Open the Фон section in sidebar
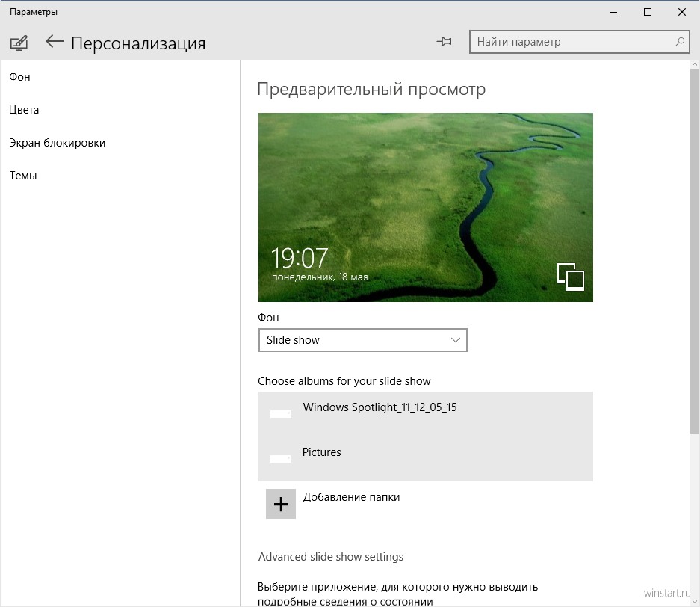 click(19, 77)
